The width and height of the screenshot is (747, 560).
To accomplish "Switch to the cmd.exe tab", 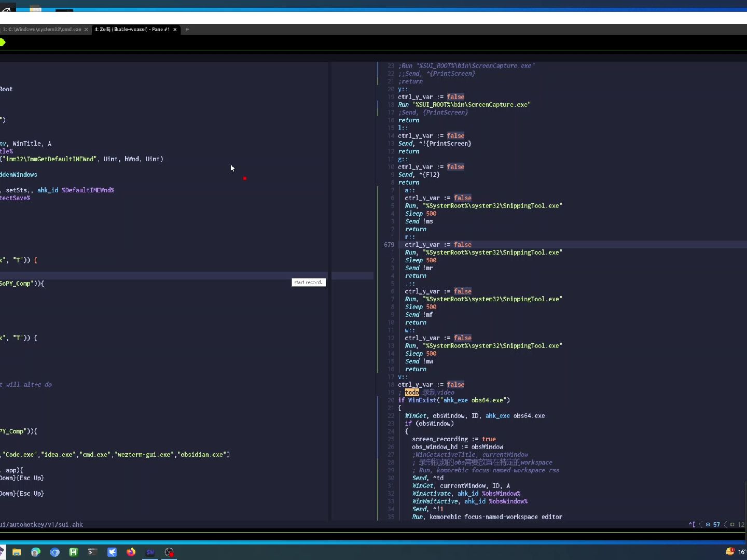I will (42, 30).
